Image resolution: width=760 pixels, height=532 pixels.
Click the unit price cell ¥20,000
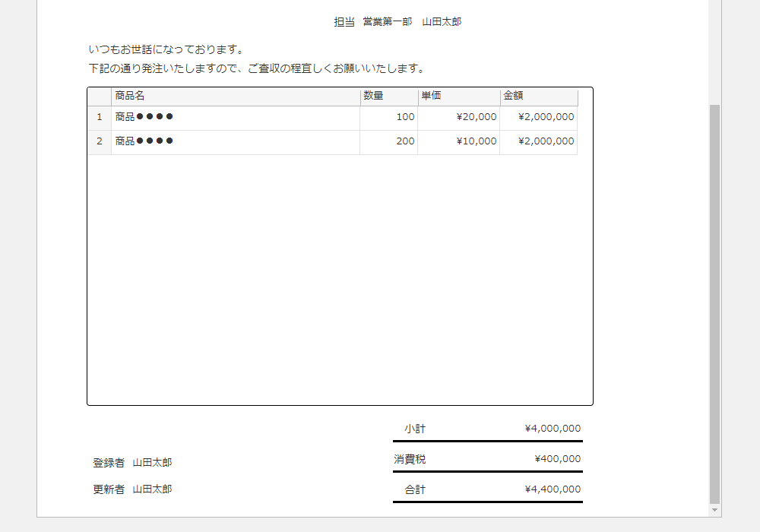pos(458,118)
